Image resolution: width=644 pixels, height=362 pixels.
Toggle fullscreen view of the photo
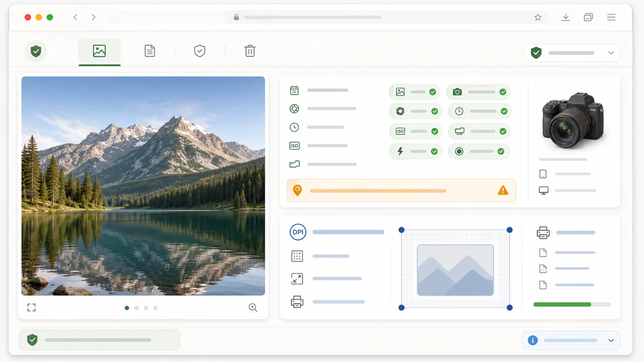point(31,307)
